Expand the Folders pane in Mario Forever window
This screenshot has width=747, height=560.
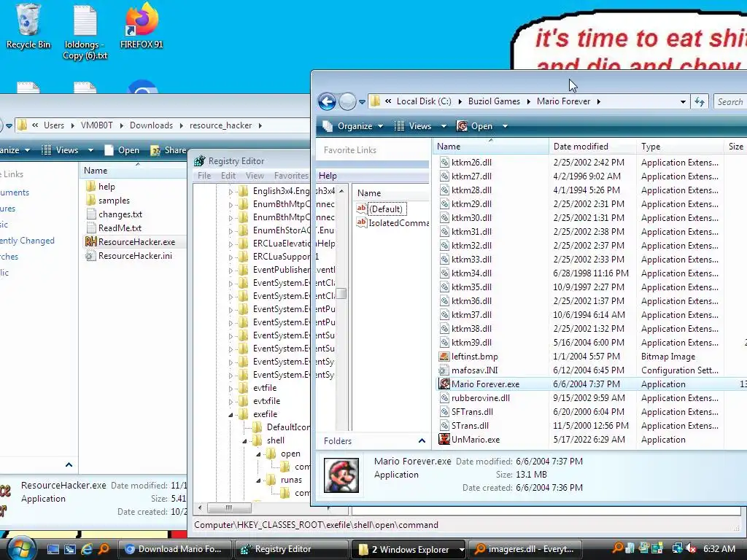(x=422, y=441)
